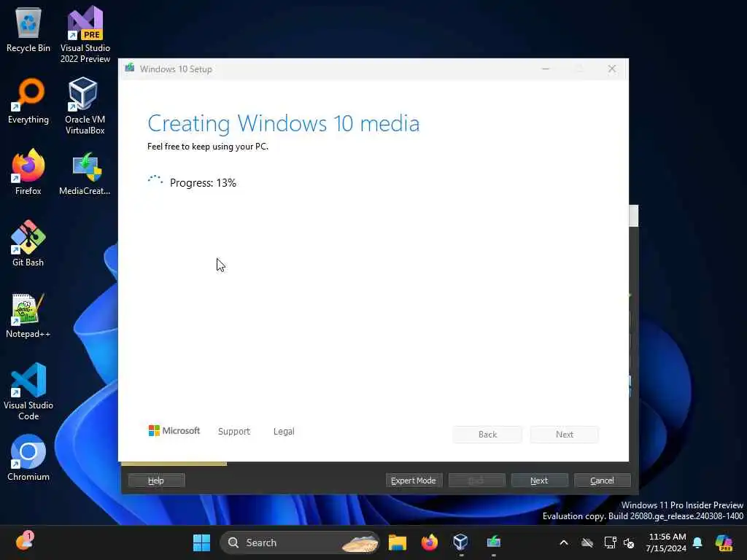Click the Back button in Windows 10 Setup
The width and height of the screenshot is (747, 560).
487,435
